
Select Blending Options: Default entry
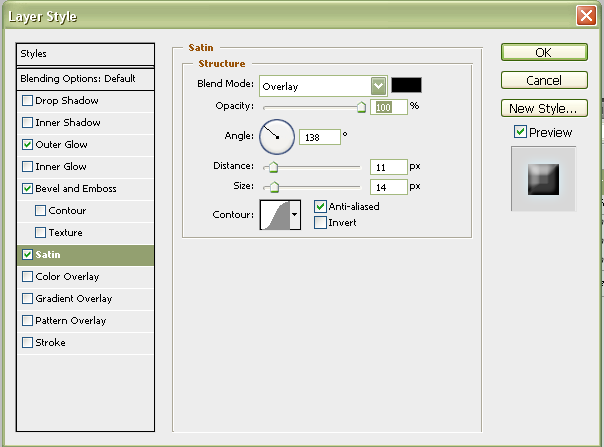86,79
